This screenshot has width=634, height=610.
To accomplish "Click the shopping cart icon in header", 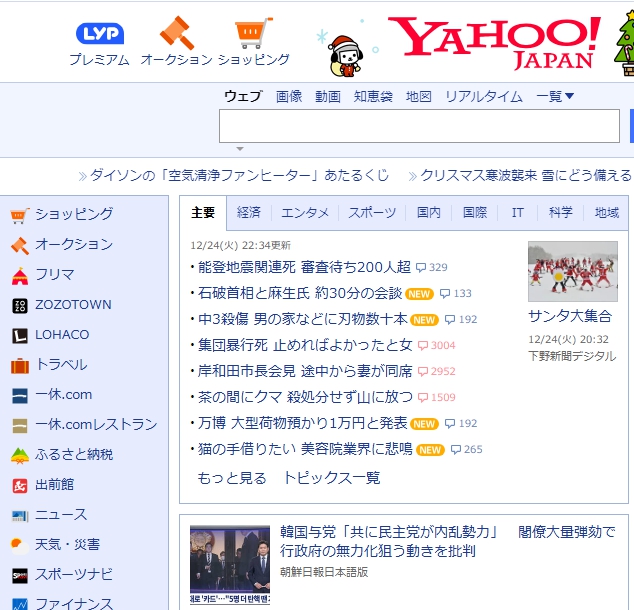I will click(254, 33).
